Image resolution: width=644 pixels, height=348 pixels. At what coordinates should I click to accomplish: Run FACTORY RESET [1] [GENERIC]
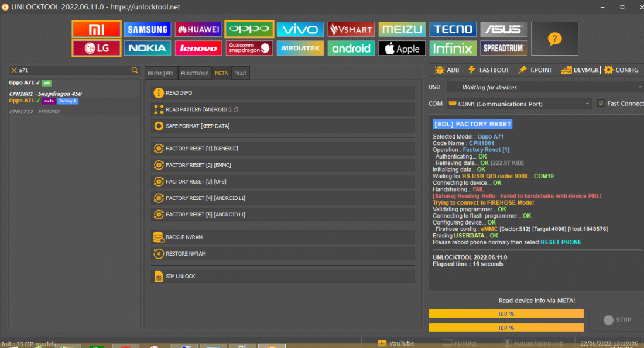[283, 149]
